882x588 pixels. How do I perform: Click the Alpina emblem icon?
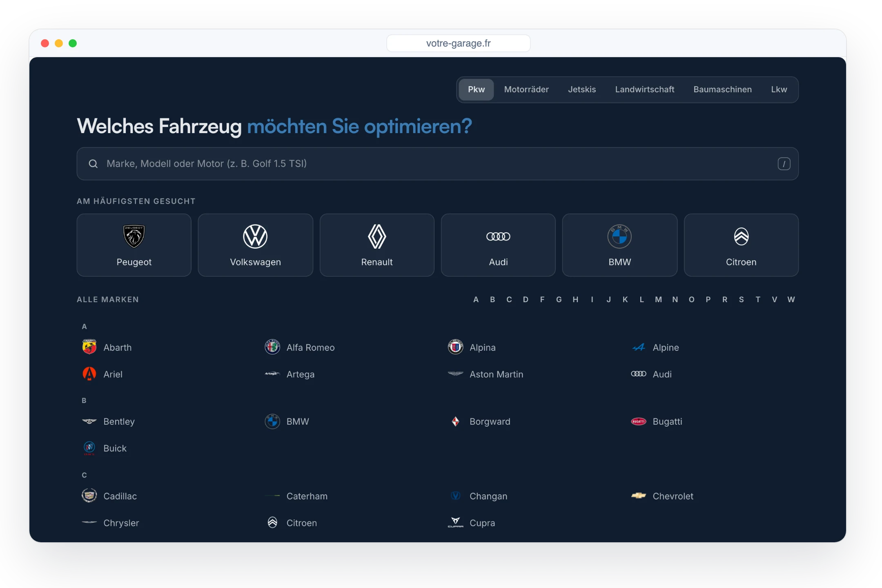pyautogui.click(x=456, y=347)
